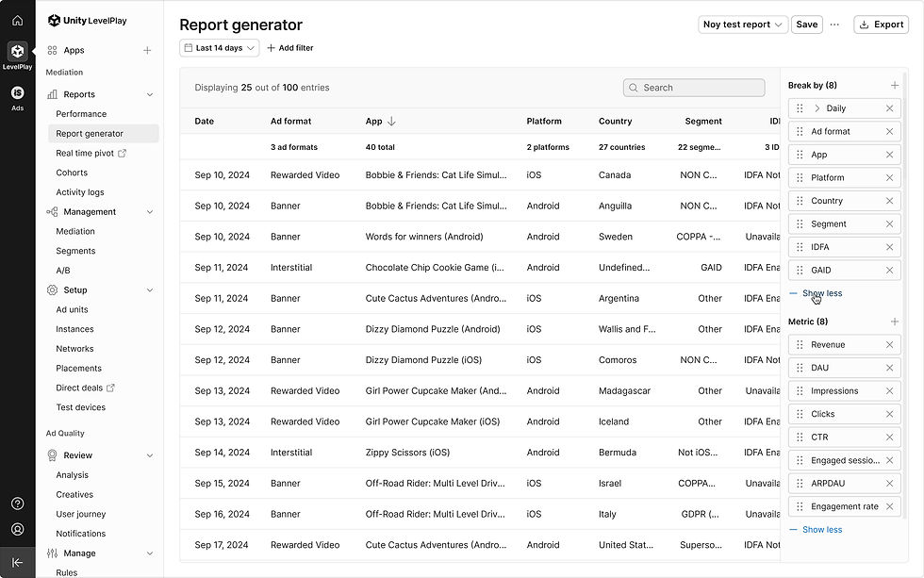Viewport: 924px width, 578px height.
Task: Remove Segment from Break by list
Action: click(890, 223)
